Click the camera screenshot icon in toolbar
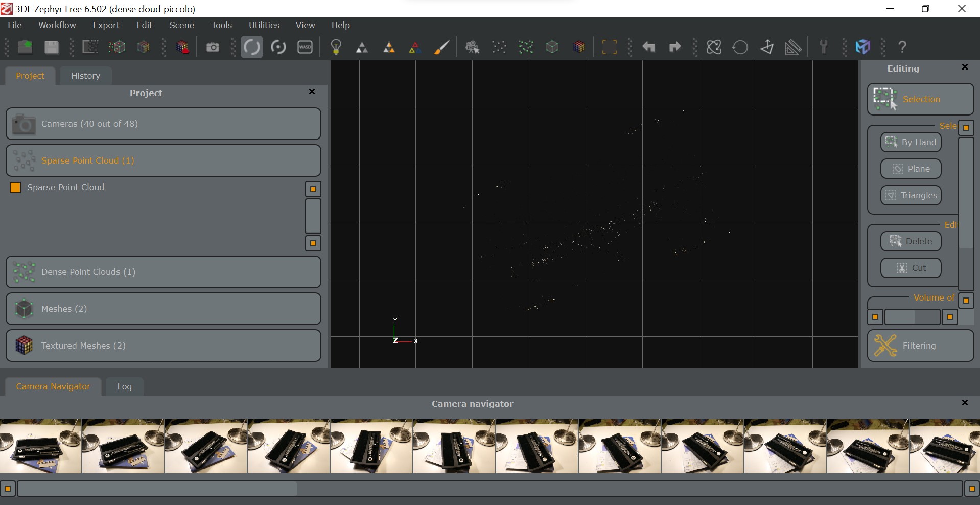 click(213, 48)
